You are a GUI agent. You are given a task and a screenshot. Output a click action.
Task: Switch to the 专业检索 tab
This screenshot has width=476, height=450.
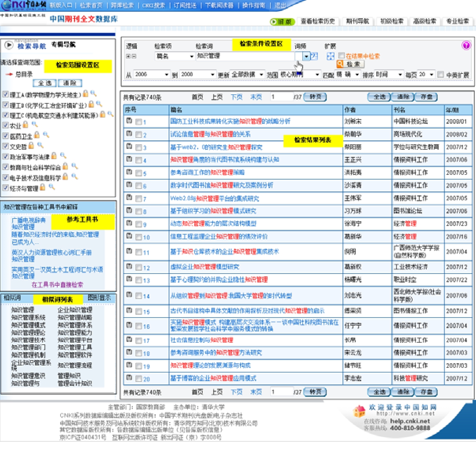pos(458,21)
